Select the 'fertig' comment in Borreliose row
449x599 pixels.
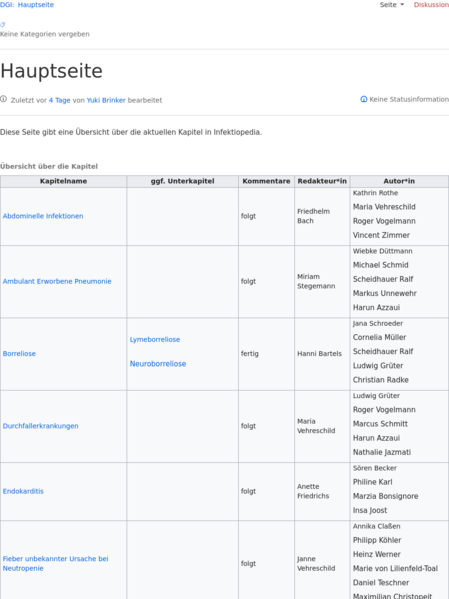coord(250,354)
